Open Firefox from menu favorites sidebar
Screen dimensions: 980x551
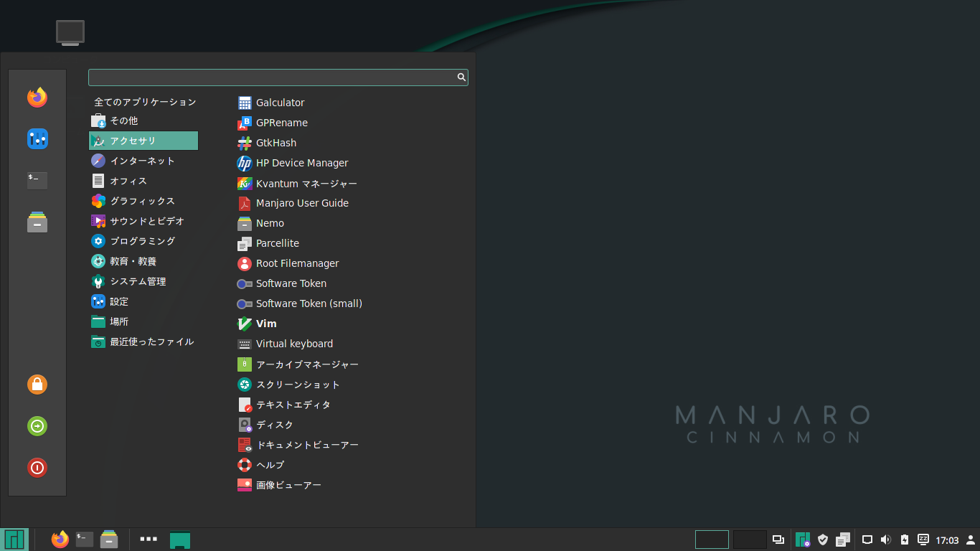37,97
